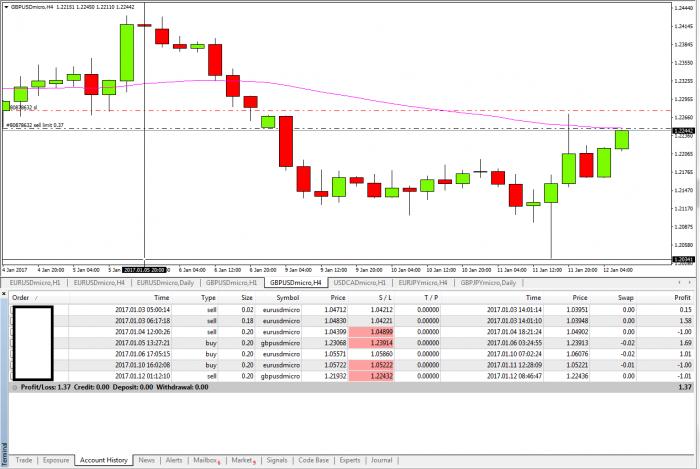Select the row opened 2017.01.05 13:27:21
The width and height of the screenshot is (700, 469).
tap(351, 343)
